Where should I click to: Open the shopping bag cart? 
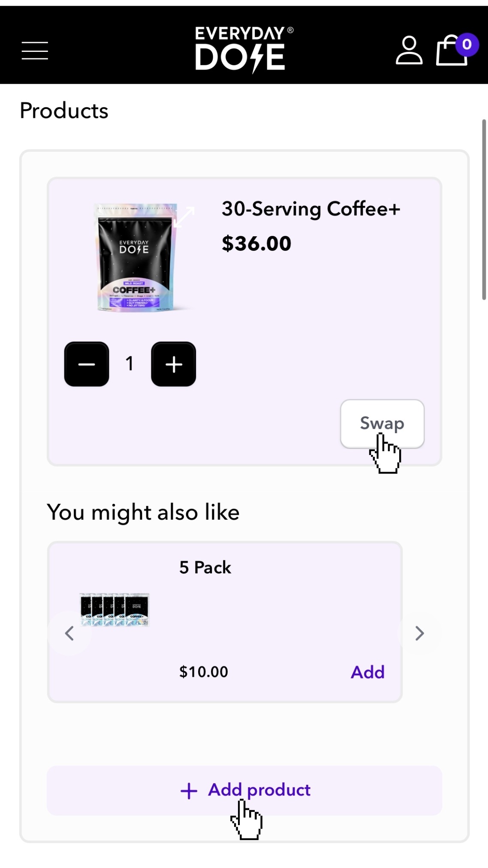click(452, 51)
